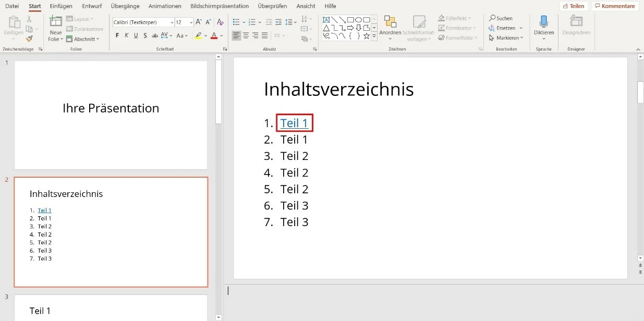Pick the rectangle shape in shapes gallery

tap(350, 19)
